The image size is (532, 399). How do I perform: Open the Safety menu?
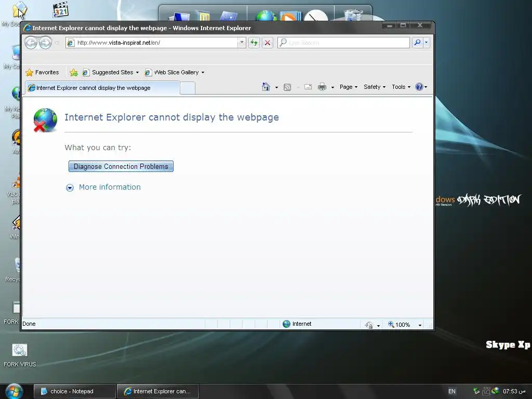click(x=374, y=87)
